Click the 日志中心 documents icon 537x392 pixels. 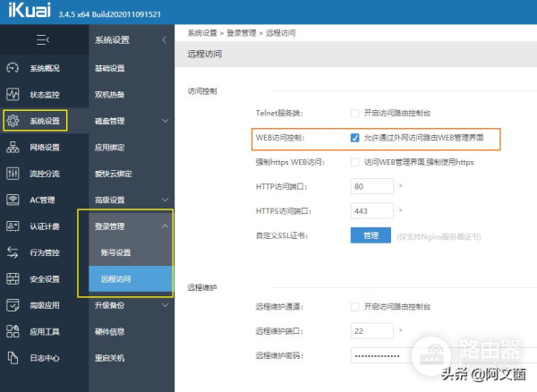tap(13, 358)
